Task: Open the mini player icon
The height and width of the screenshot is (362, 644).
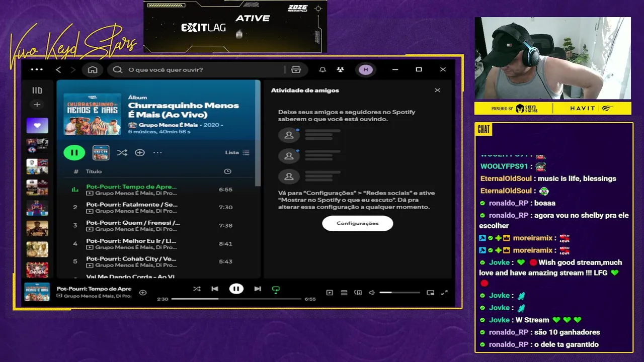Action: (x=430, y=292)
